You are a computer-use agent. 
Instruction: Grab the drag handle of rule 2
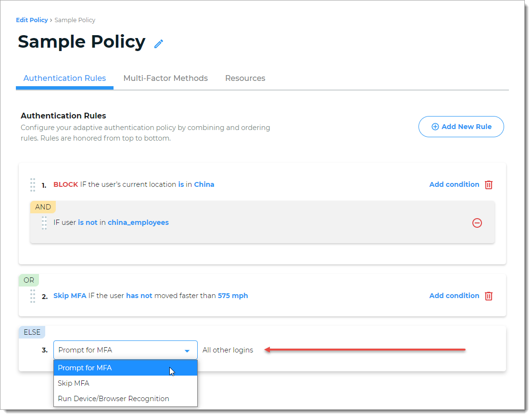pos(32,296)
